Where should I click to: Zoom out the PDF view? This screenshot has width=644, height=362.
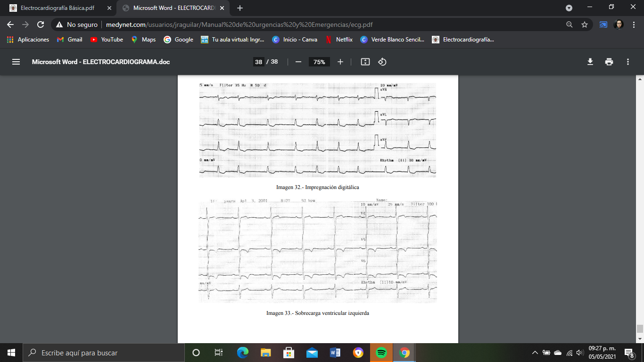pyautogui.click(x=299, y=61)
